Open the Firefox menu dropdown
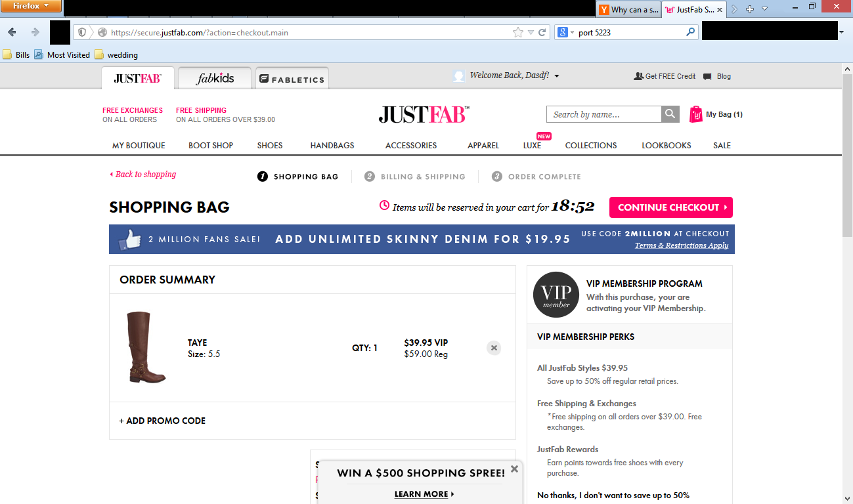Image resolution: width=853 pixels, height=504 pixels. (31, 6)
